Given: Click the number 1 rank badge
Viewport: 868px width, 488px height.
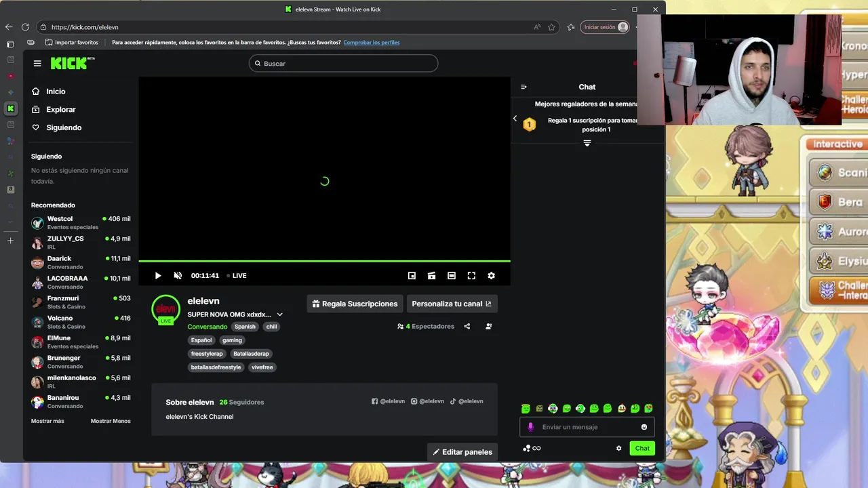Looking at the screenshot, I should click(x=530, y=125).
